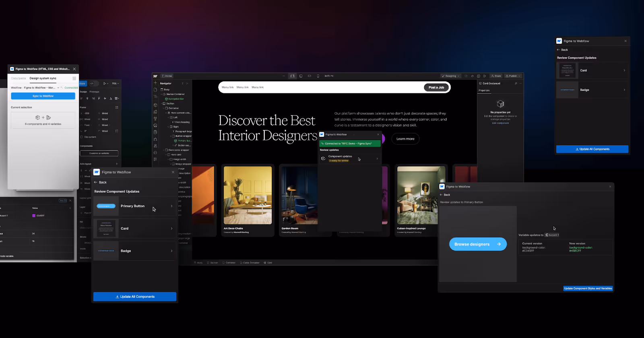Click the component icon in Component updates row
644x338 pixels.
tap(323, 159)
